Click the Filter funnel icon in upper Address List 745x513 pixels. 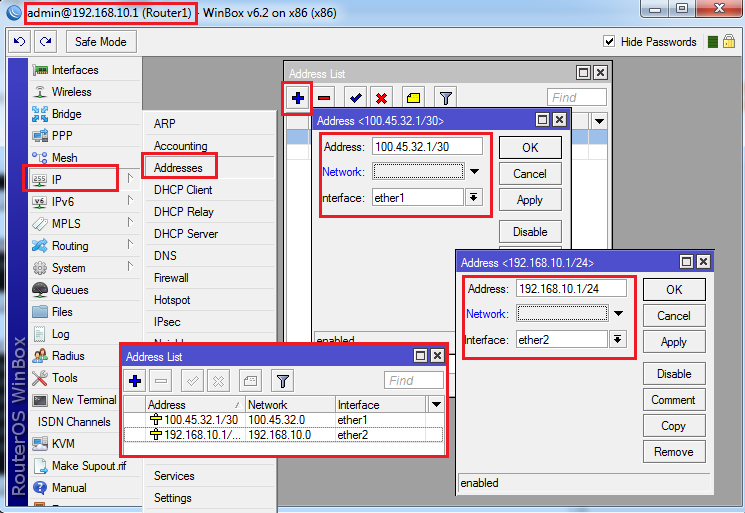point(446,98)
